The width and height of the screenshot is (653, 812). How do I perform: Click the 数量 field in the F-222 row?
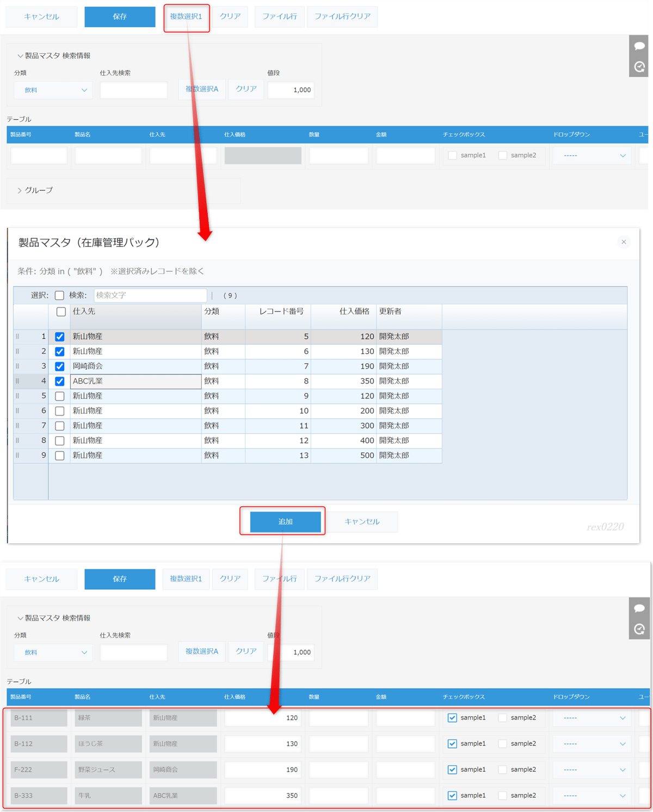click(x=338, y=770)
